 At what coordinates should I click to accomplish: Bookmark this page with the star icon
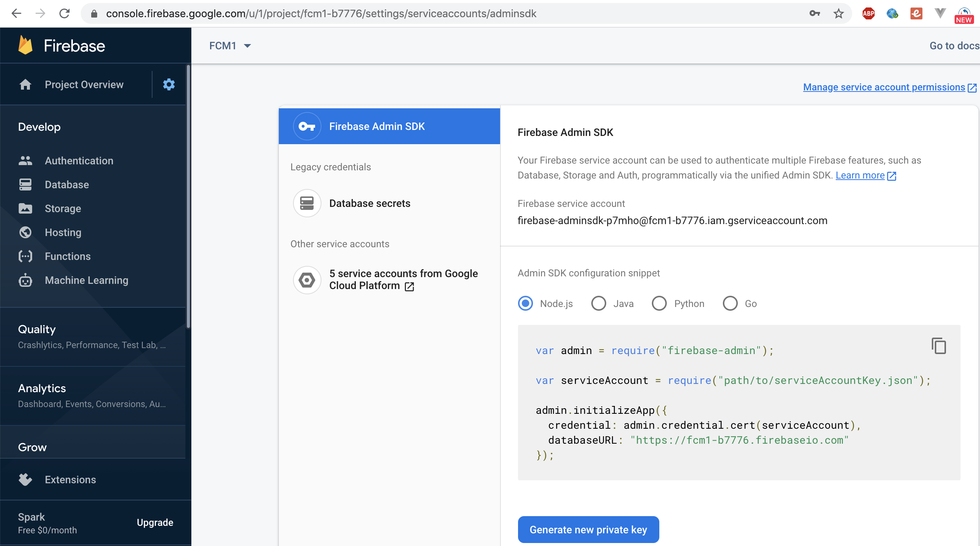(x=838, y=14)
